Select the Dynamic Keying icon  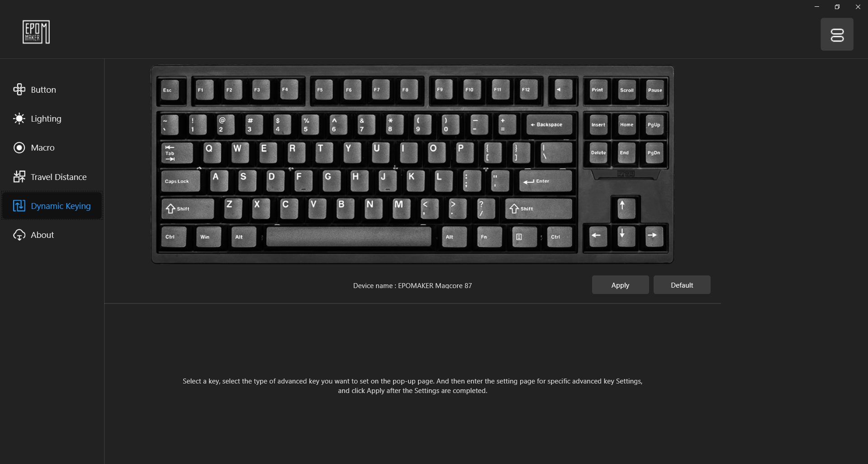coord(19,206)
